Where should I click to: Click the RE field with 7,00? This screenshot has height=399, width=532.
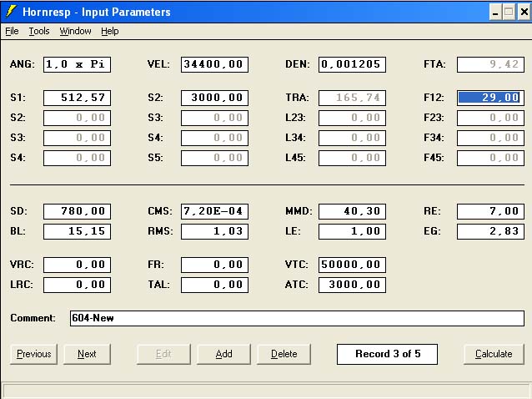click(490, 211)
